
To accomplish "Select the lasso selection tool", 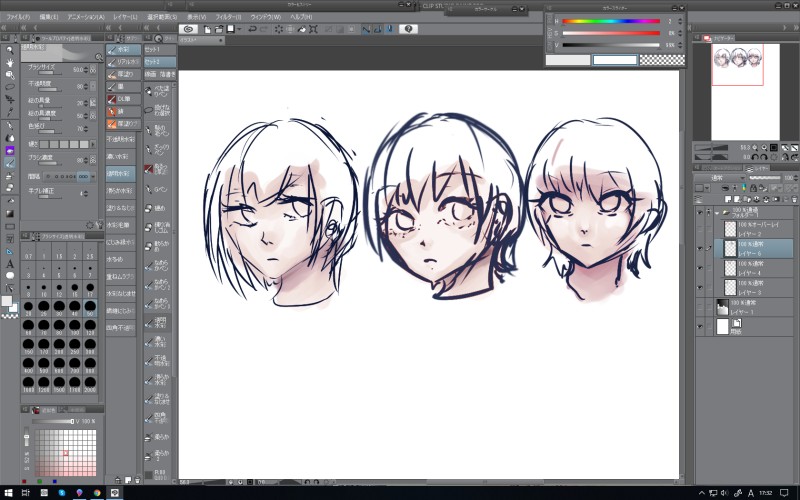I will point(10,87).
